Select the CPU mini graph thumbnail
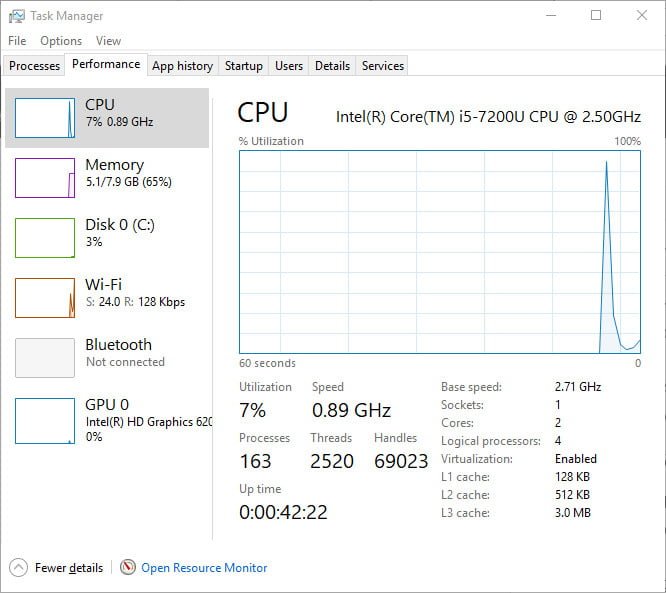Viewport: 666px width, 593px height. pos(45,118)
